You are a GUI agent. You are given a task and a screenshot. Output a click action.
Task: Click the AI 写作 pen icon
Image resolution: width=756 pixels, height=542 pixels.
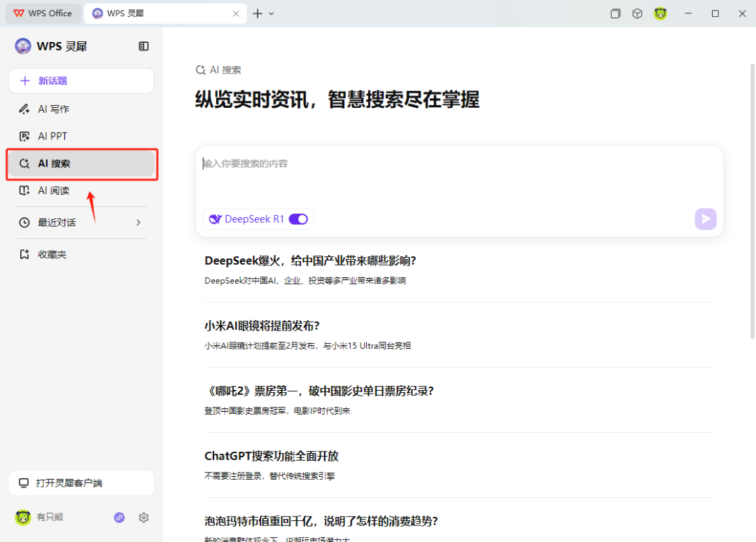[x=24, y=109]
